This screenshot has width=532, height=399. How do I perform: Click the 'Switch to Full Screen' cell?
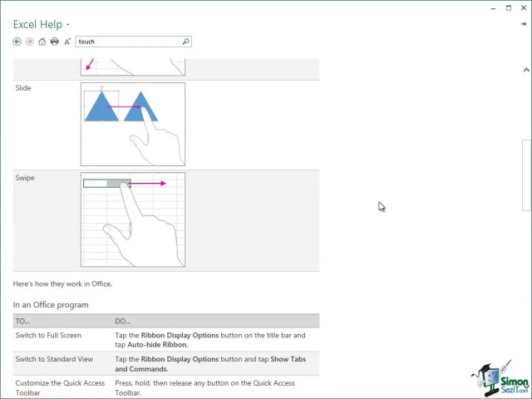coord(48,335)
